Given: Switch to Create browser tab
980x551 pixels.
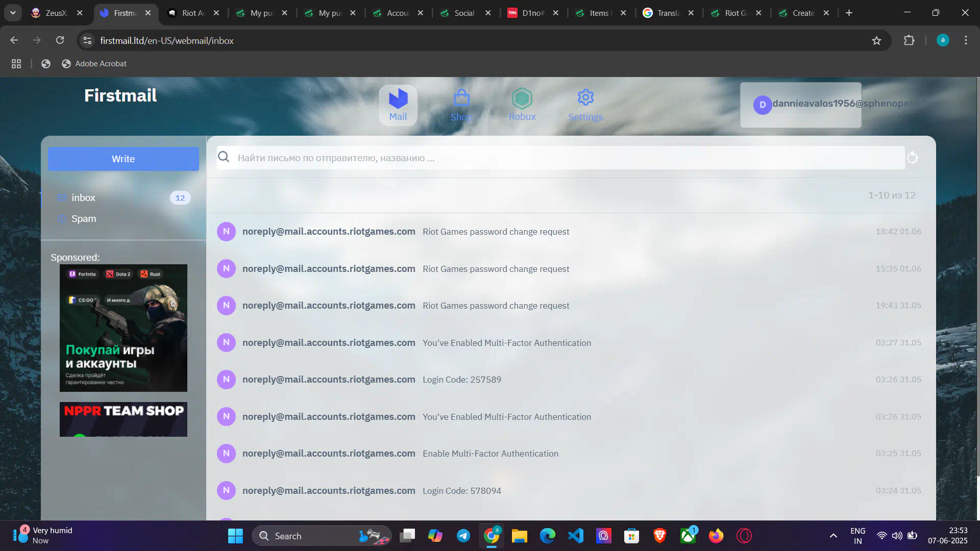Looking at the screenshot, I should [803, 13].
